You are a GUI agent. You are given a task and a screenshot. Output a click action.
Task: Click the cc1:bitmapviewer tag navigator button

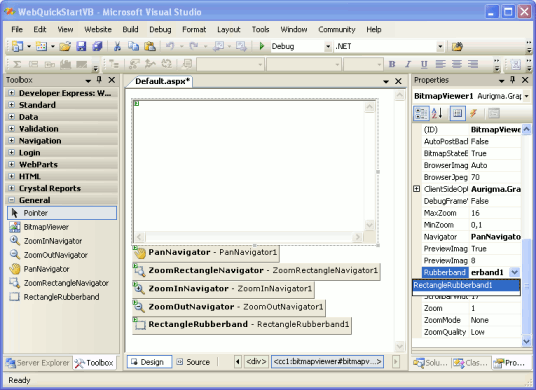click(327, 361)
